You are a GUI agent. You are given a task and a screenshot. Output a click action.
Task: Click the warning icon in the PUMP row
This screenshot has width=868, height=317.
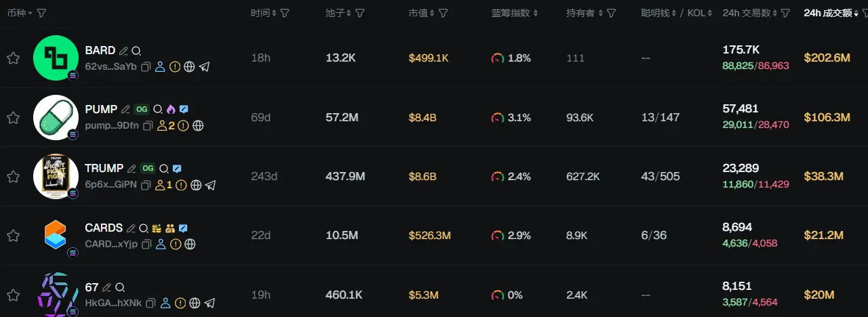pos(183,125)
